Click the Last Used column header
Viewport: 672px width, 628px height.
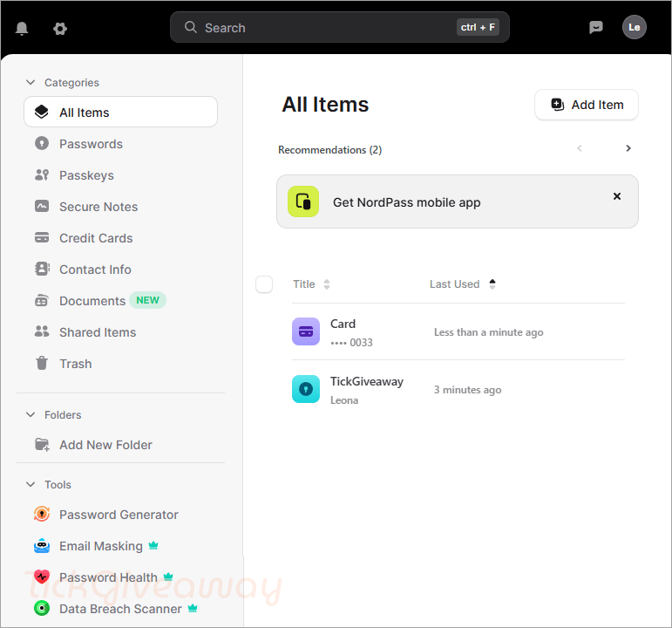pyautogui.click(x=455, y=284)
